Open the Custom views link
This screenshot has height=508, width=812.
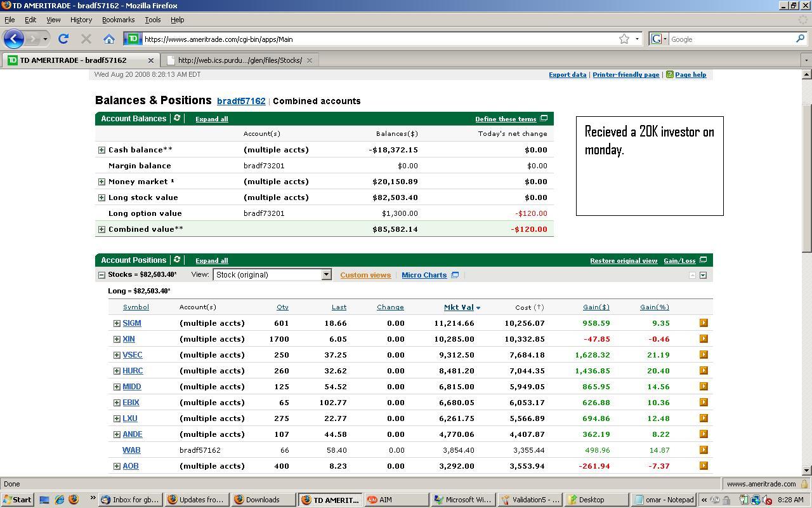pos(365,275)
